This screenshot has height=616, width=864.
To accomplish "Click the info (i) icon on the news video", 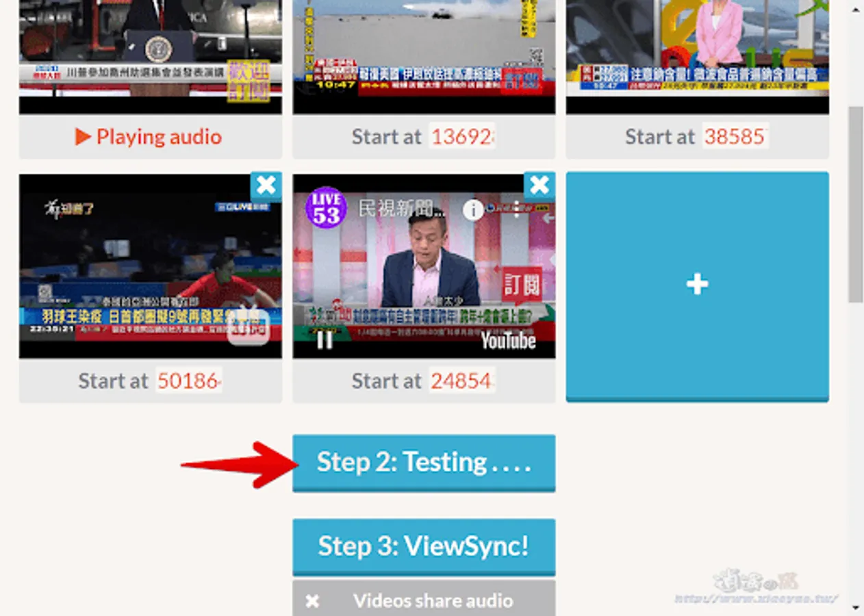I will coord(474,211).
